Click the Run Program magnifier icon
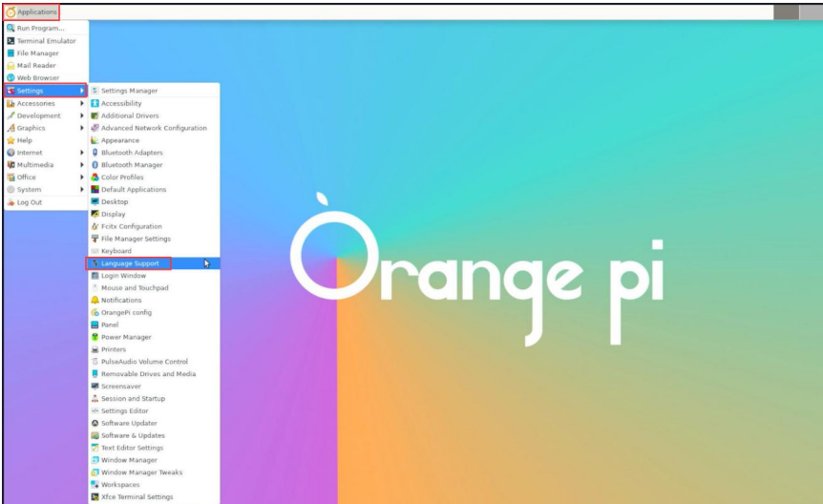Screen dimensions: 823x504 pos(11,28)
